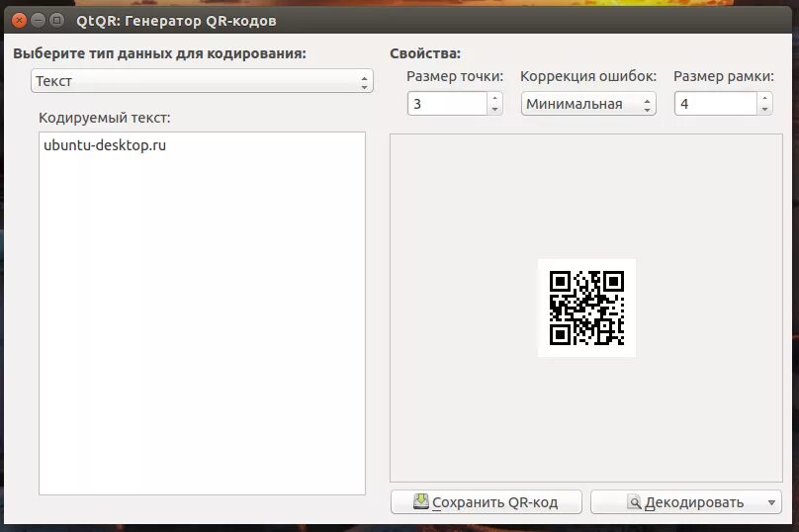This screenshot has height=532, width=799.
Task: Click the ubuntu-desktop.ru text
Action: [105, 145]
